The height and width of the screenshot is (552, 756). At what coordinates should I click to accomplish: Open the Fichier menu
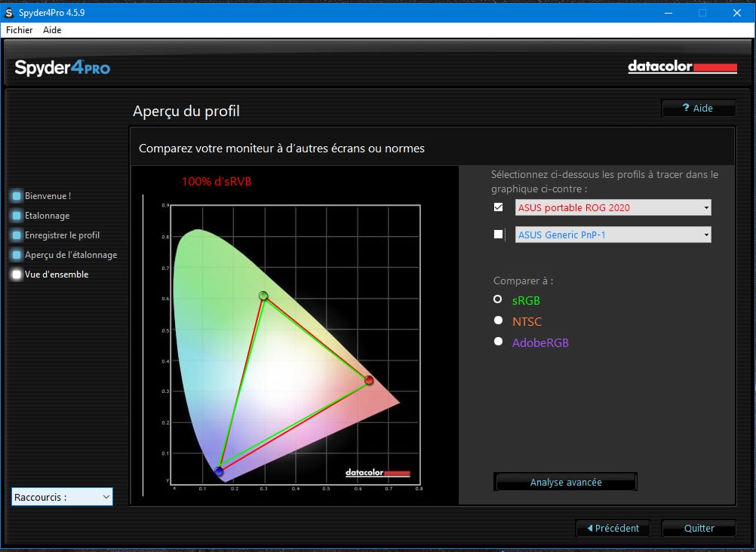(x=19, y=30)
